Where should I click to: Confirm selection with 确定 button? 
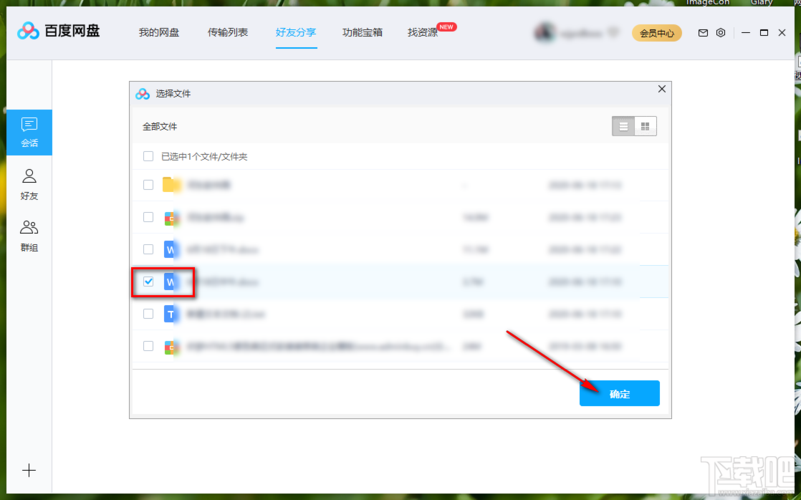pyautogui.click(x=619, y=393)
